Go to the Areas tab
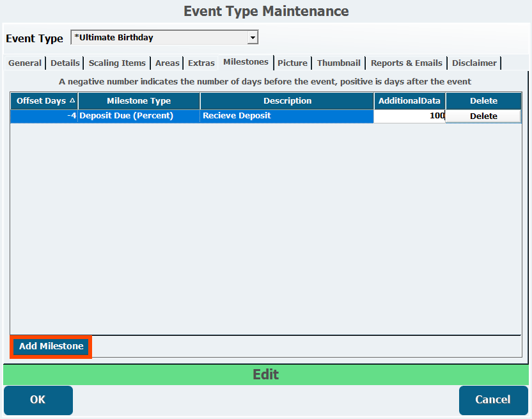 click(x=168, y=63)
